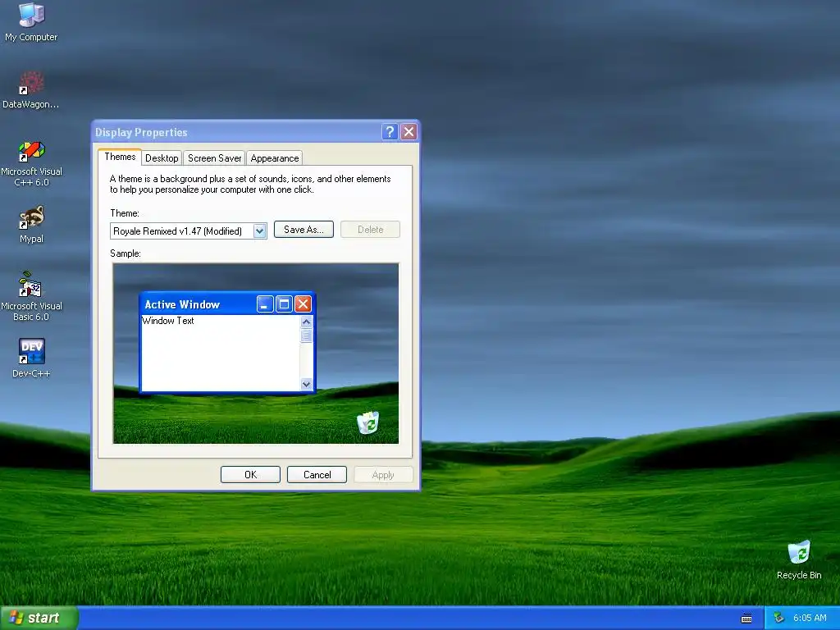This screenshot has height=630, width=840.
Task: Click the Save As... button
Action: 304,230
